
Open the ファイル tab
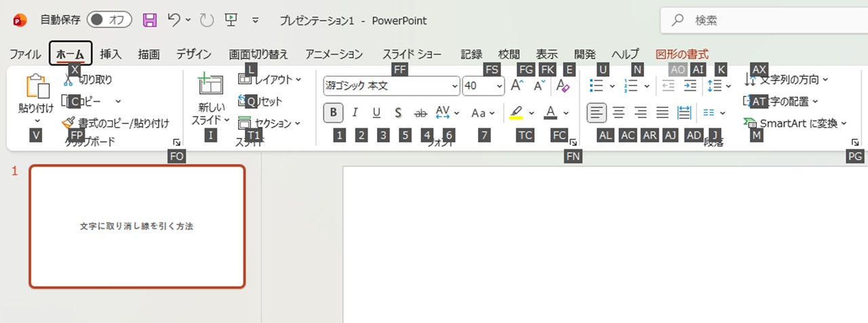pyautogui.click(x=25, y=54)
